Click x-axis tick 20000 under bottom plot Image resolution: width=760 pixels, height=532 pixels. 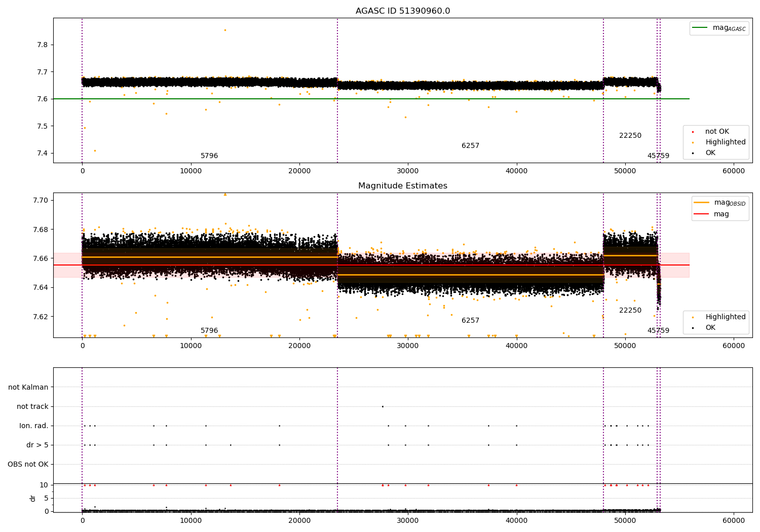299,520
